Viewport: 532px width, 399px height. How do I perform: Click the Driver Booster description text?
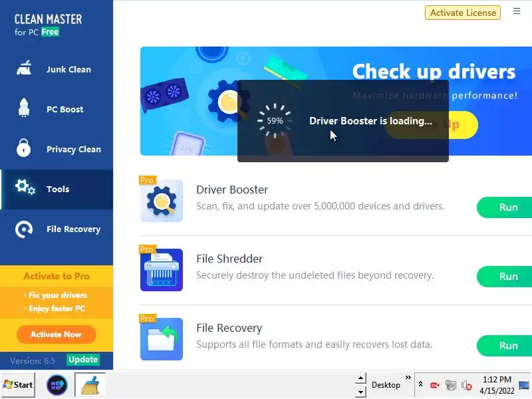click(321, 206)
